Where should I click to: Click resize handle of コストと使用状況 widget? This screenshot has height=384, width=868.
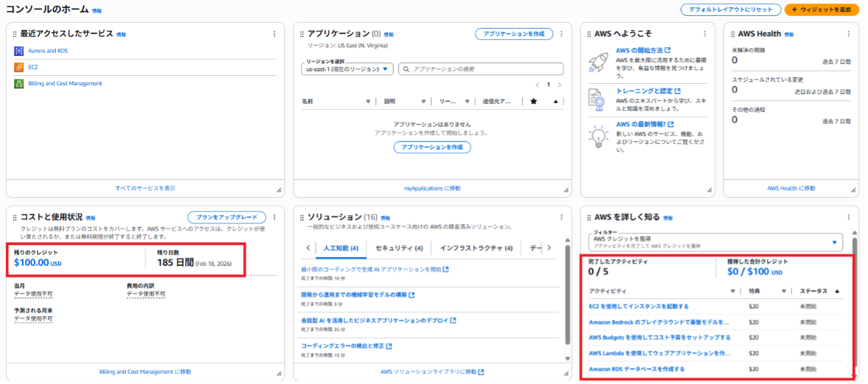(279, 374)
